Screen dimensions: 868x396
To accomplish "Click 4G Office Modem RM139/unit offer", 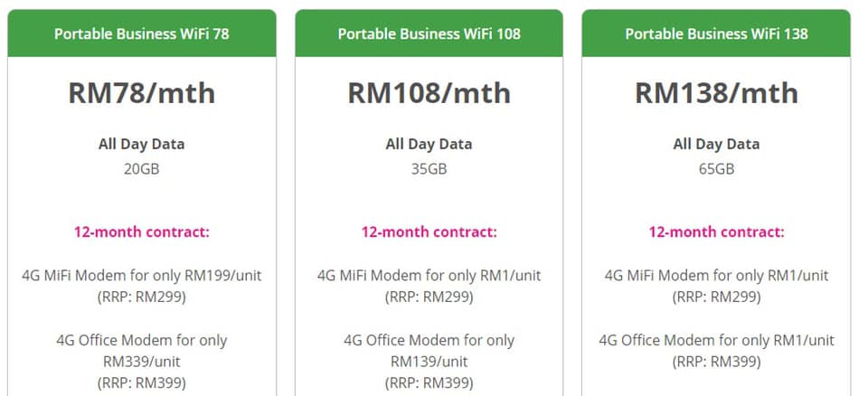I will click(x=429, y=361).
